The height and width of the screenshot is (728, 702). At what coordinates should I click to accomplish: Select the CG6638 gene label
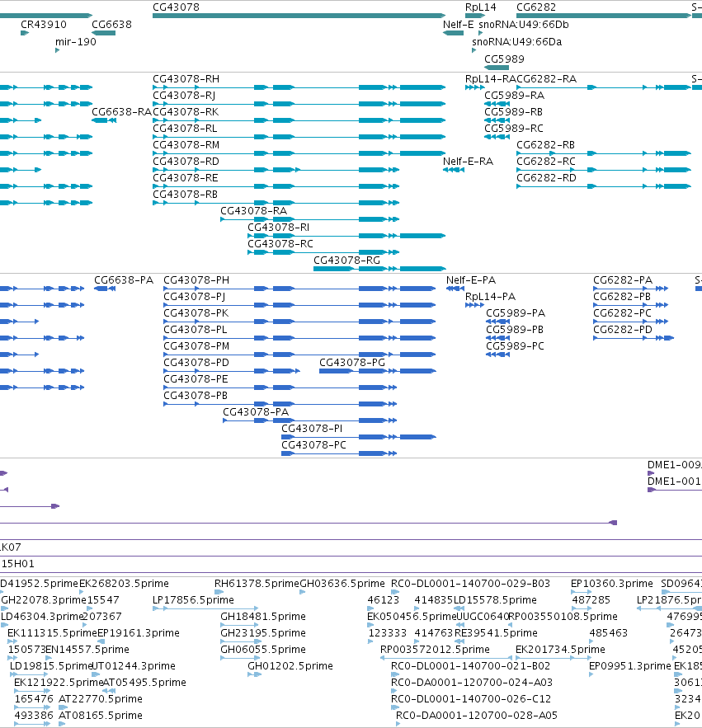[x=111, y=25]
